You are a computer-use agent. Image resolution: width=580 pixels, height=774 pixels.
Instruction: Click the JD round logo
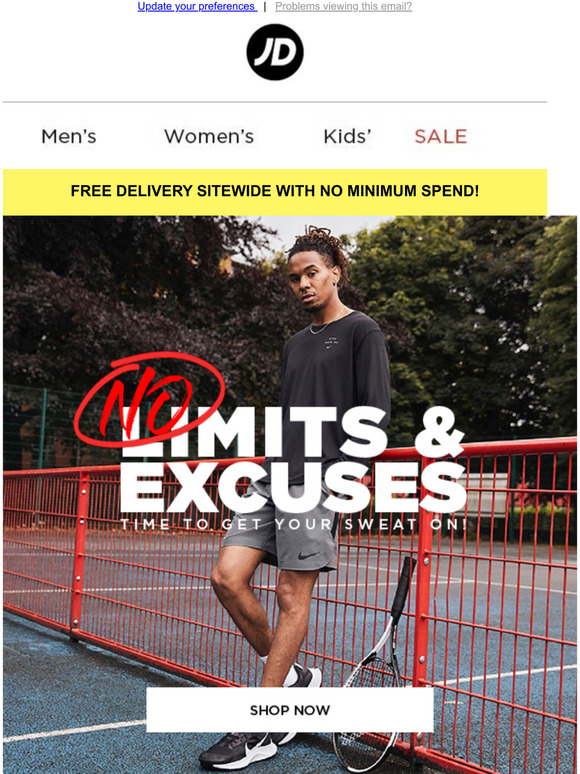(x=275, y=52)
